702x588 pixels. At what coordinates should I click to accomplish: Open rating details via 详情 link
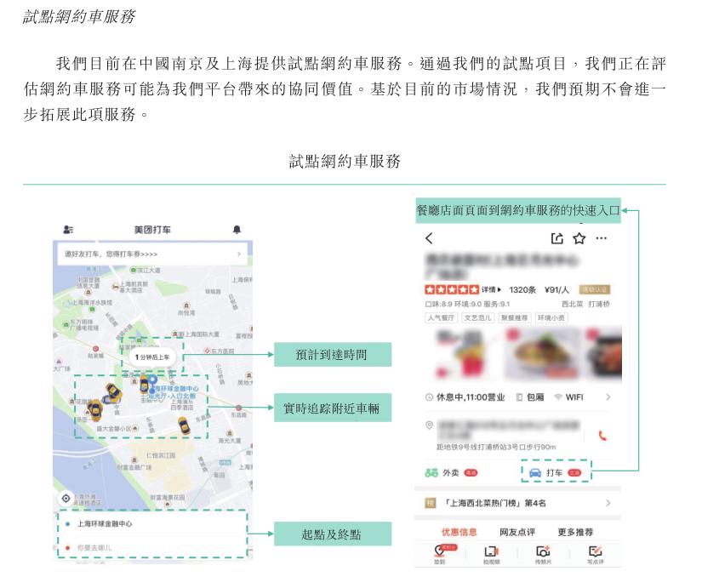point(491,290)
